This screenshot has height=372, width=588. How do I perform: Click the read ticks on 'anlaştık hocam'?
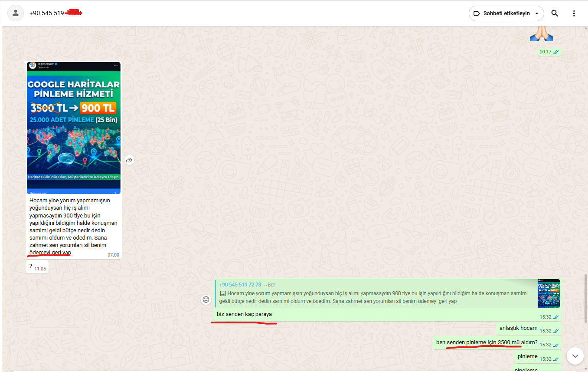click(555, 331)
